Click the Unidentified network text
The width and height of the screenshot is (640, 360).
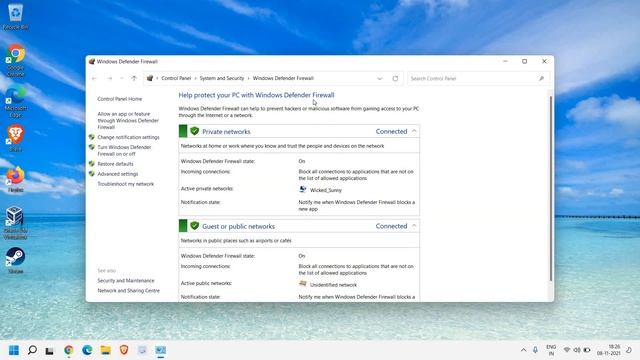click(x=333, y=285)
